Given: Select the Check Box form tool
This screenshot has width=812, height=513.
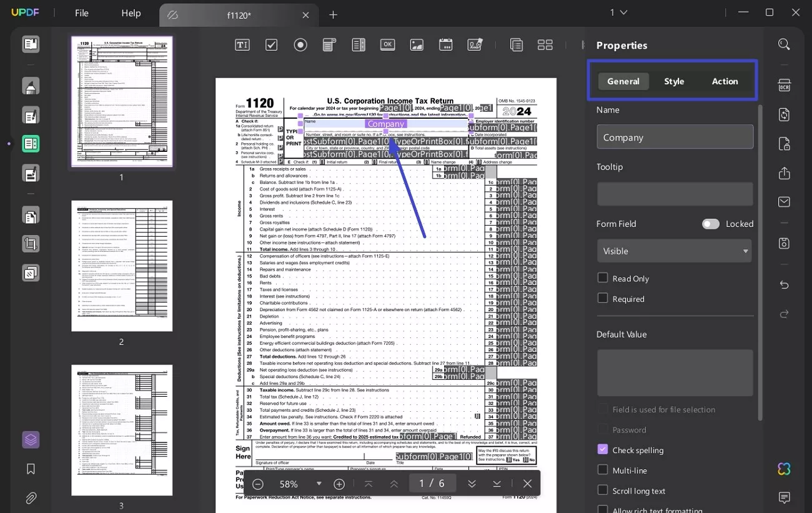Looking at the screenshot, I should coord(271,44).
